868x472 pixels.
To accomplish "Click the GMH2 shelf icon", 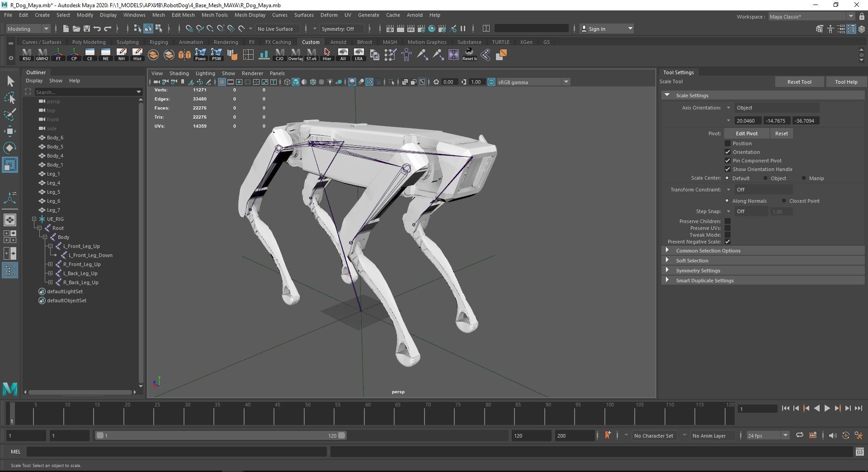I will 42,55.
